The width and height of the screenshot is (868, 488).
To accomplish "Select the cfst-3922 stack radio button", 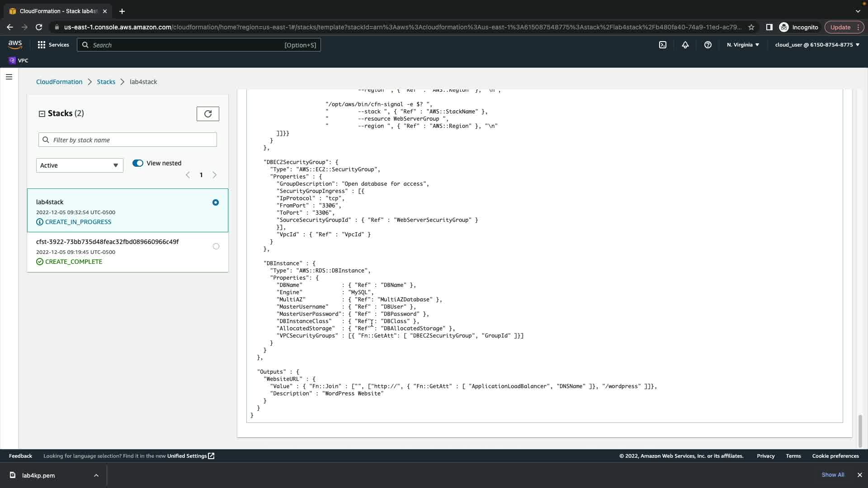I will (216, 246).
